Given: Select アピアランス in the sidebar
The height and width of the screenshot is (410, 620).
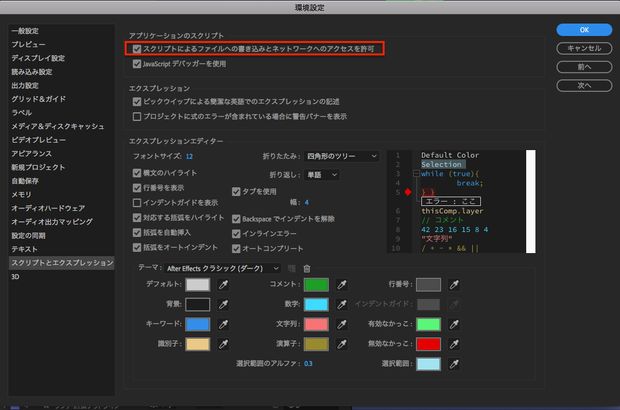Looking at the screenshot, I should [32, 153].
